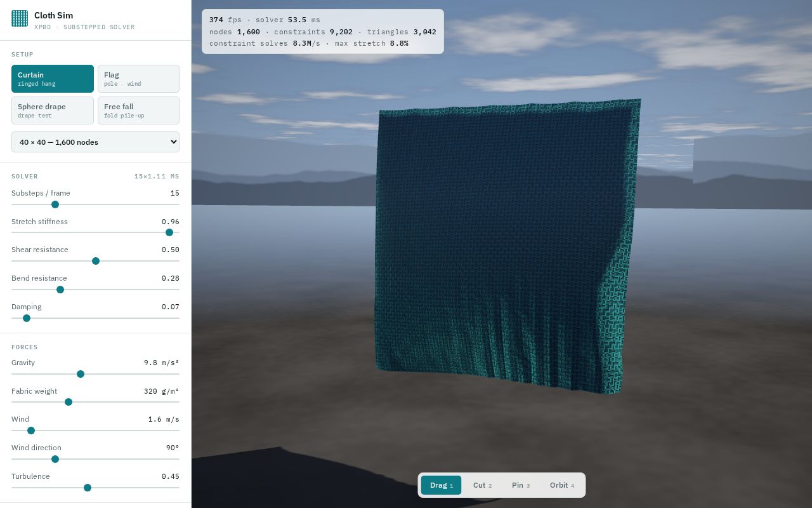Select the Curtain ringed hang setup
The image size is (812, 508).
coord(53,79)
